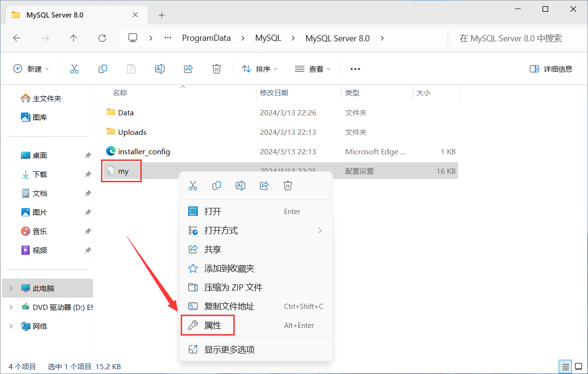Click the copy icon in the context menu
Image resolution: width=588 pixels, height=374 pixels.
click(x=217, y=186)
